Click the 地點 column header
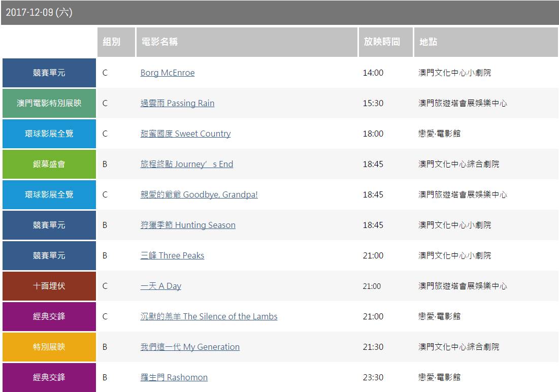Screen dimensions: 559x392 486,42
